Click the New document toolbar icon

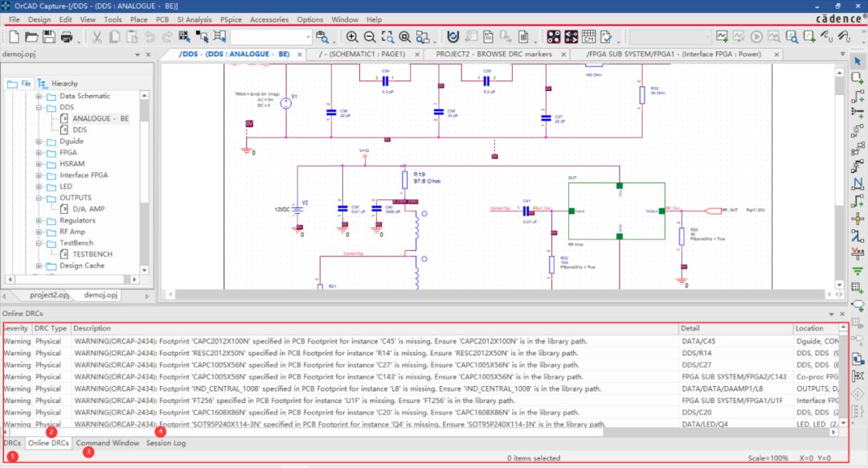point(14,37)
